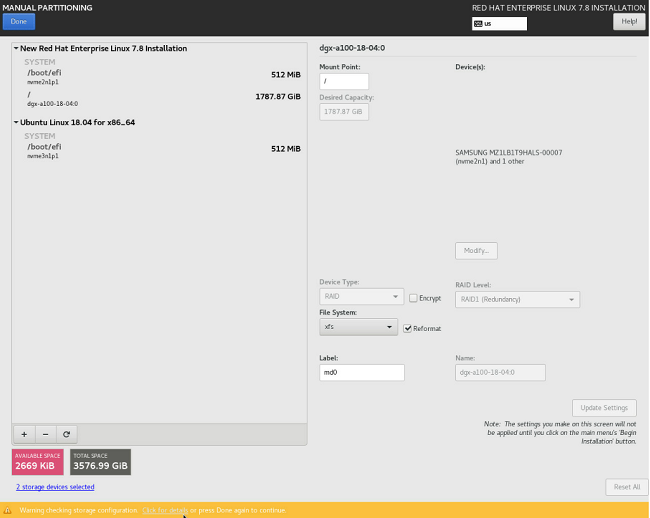
Task: Click the warning triangle icon in yellow bar
Action: tap(9, 510)
